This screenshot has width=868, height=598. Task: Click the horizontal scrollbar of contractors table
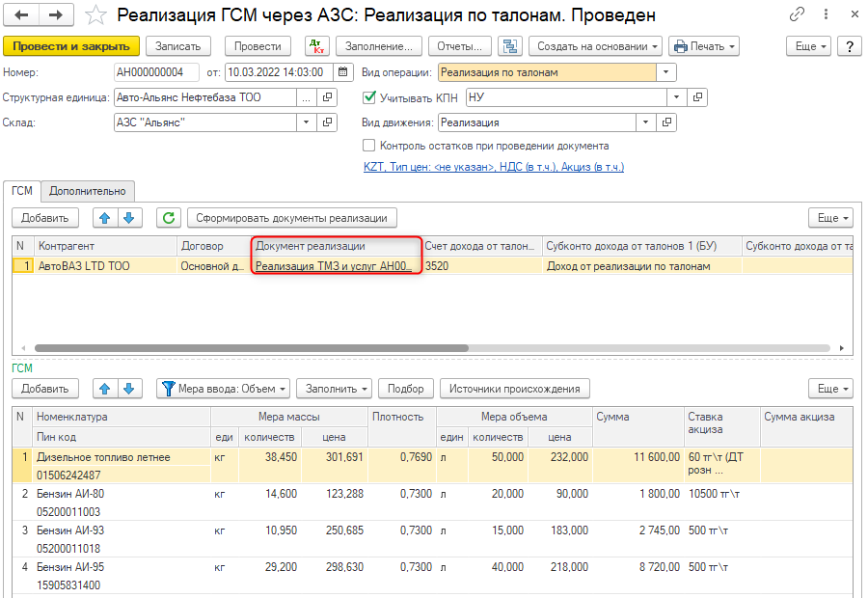pyautogui.click(x=251, y=348)
